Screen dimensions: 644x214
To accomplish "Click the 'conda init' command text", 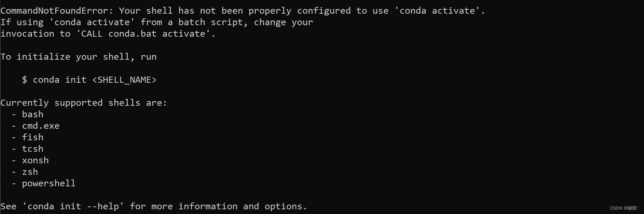I will [60, 80].
